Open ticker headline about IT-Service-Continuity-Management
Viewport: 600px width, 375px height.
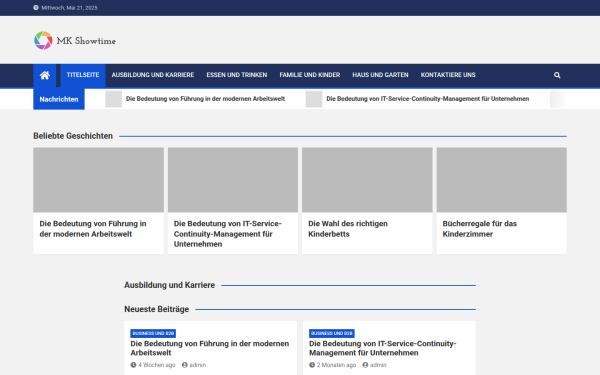(428, 99)
